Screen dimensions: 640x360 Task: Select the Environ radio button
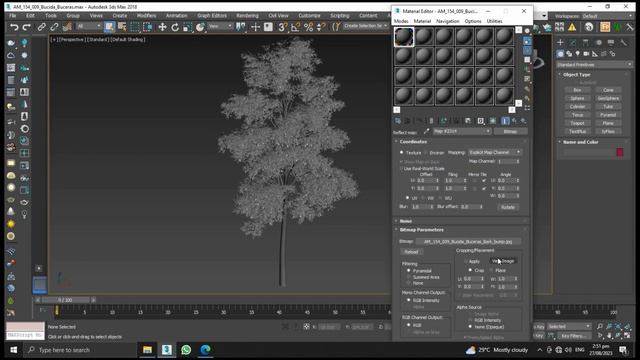[x=426, y=153]
